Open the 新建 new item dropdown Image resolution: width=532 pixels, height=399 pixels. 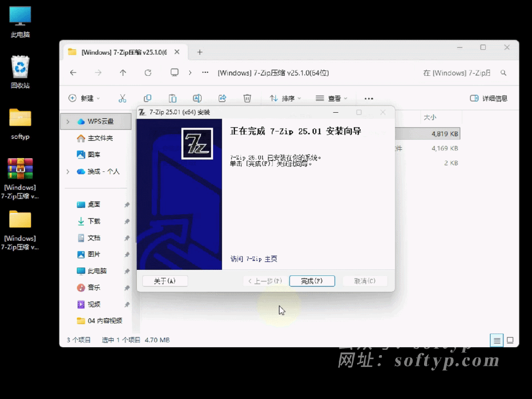[x=84, y=99]
